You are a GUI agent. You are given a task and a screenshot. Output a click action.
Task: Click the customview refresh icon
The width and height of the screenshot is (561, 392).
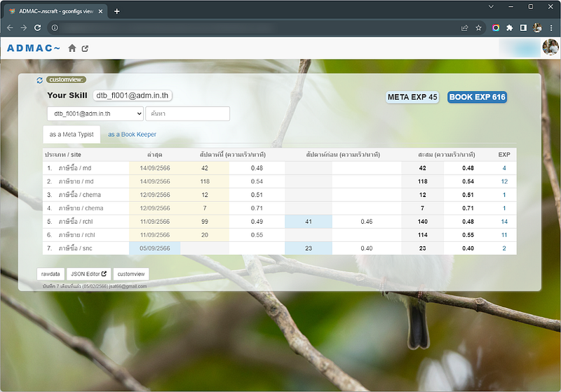point(40,80)
